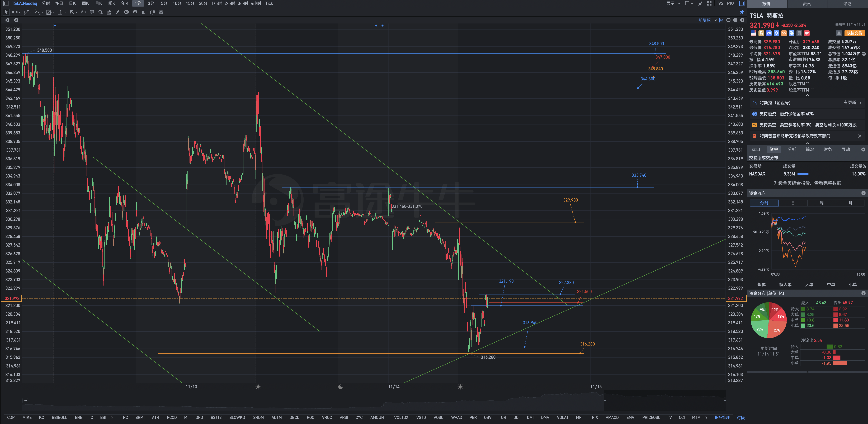Viewport: 868px width, 424px height.
Task: Select the highlighter pen tool
Action: coord(118,12)
